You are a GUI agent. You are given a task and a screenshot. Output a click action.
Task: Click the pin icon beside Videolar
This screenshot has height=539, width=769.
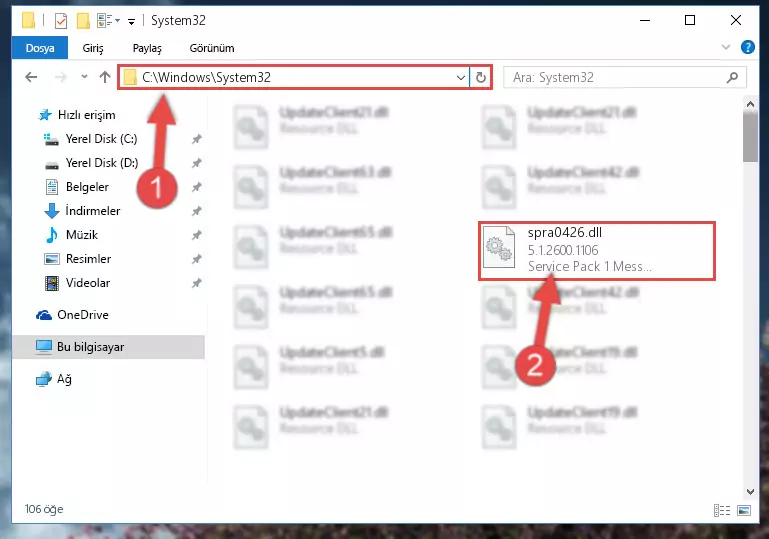point(196,282)
